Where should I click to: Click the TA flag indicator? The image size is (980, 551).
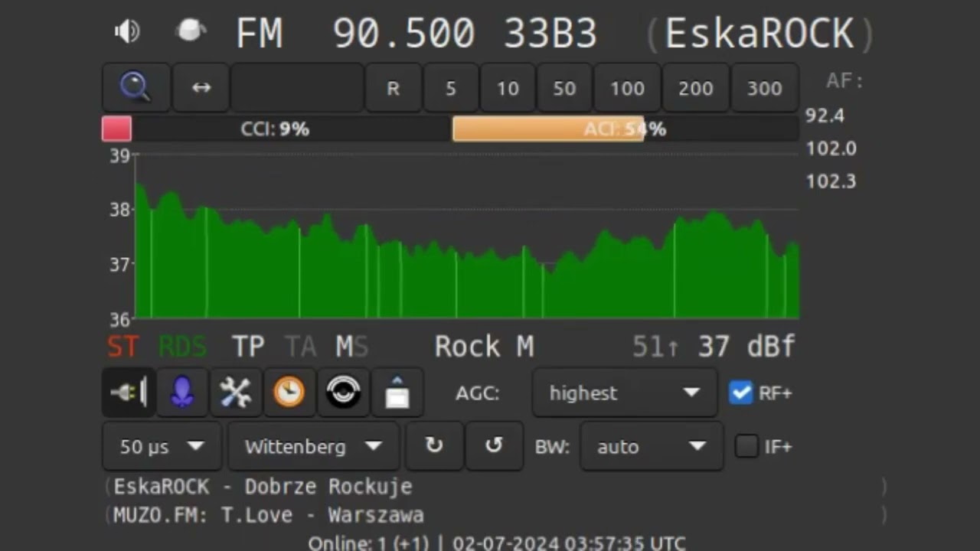coord(300,347)
